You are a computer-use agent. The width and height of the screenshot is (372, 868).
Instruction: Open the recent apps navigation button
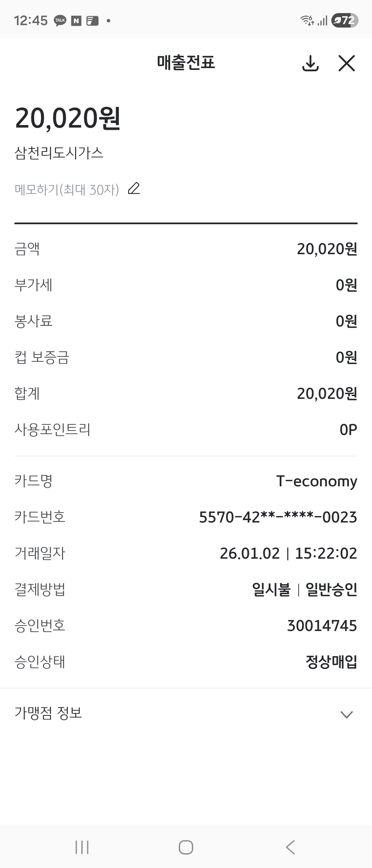82,847
